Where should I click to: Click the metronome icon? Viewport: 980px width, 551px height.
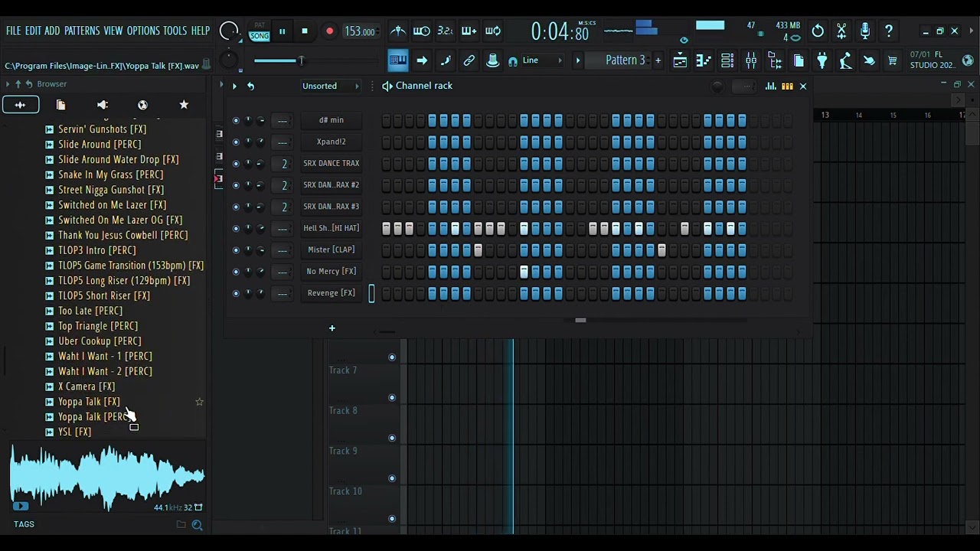(x=398, y=31)
